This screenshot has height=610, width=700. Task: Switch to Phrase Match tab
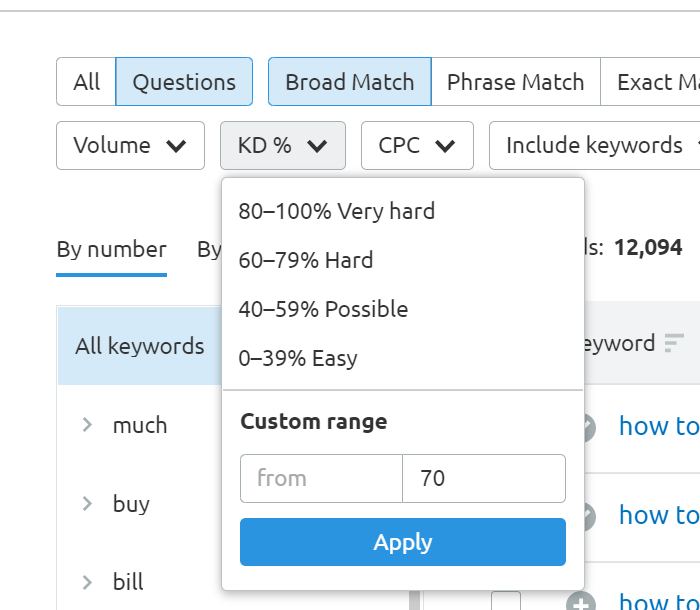click(515, 82)
